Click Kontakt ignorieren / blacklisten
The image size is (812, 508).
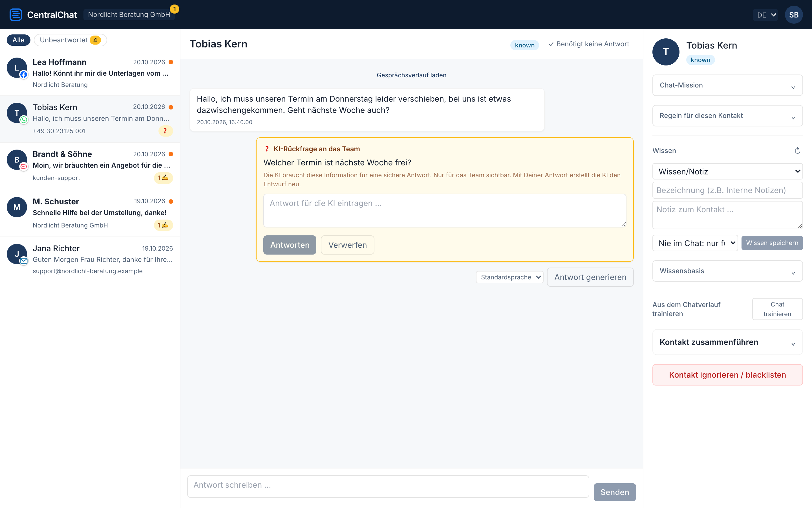click(x=727, y=375)
